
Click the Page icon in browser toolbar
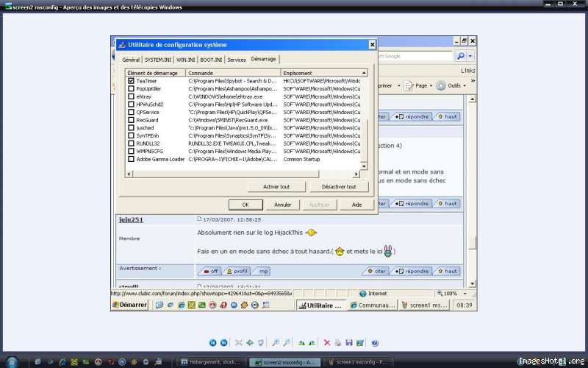coord(409,85)
